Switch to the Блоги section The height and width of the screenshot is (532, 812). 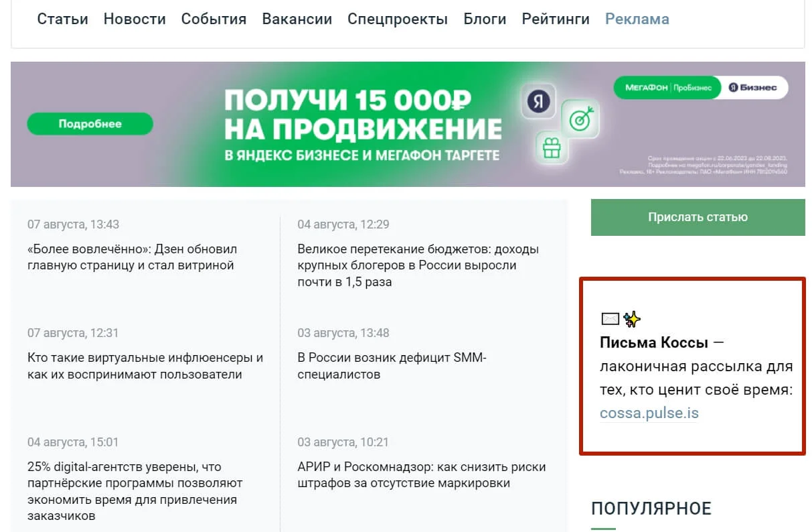[485, 19]
